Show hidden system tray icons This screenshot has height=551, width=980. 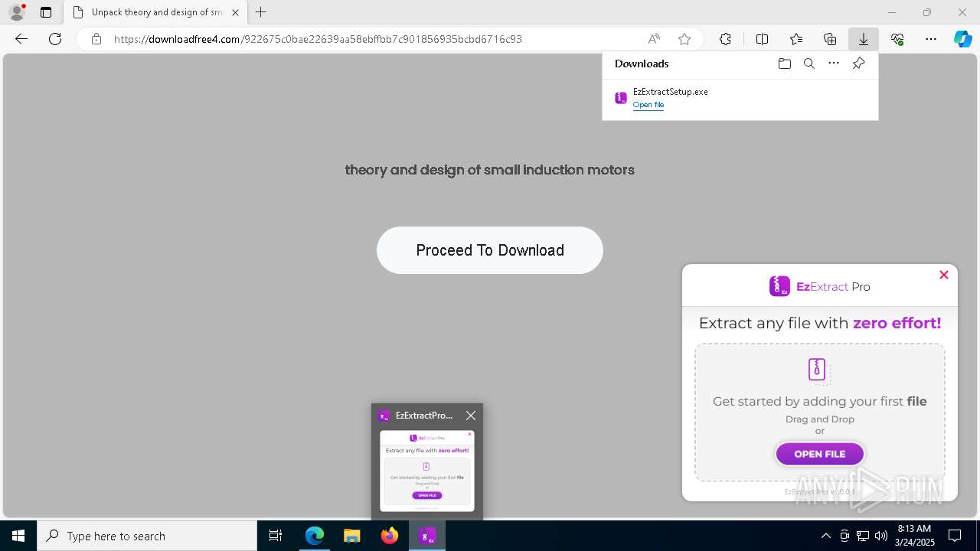click(825, 536)
